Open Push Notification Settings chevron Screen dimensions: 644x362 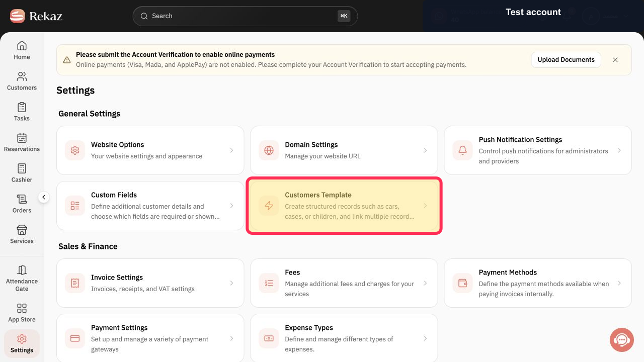tap(619, 150)
